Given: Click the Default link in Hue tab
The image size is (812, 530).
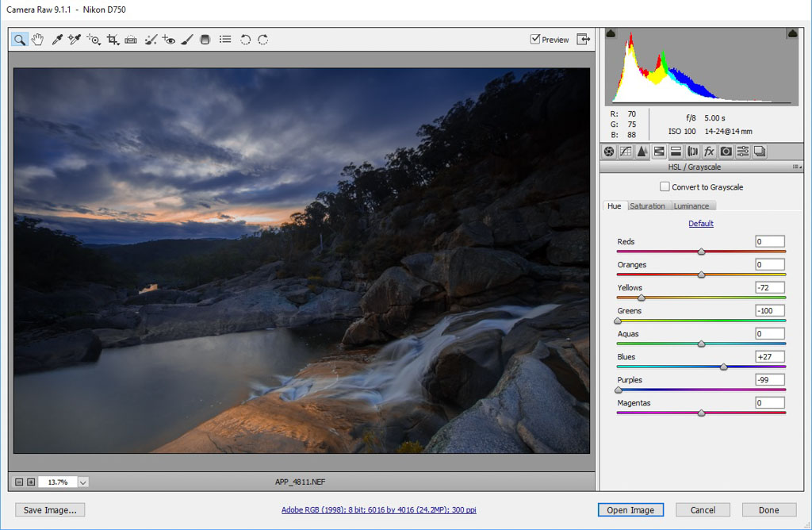Looking at the screenshot, I should (701, 224).
